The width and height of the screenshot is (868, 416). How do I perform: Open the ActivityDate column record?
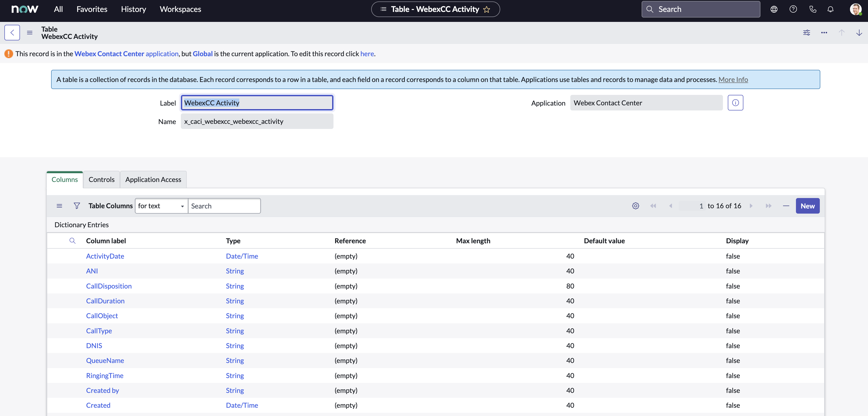pyautogui.click(x=105, y=256)
